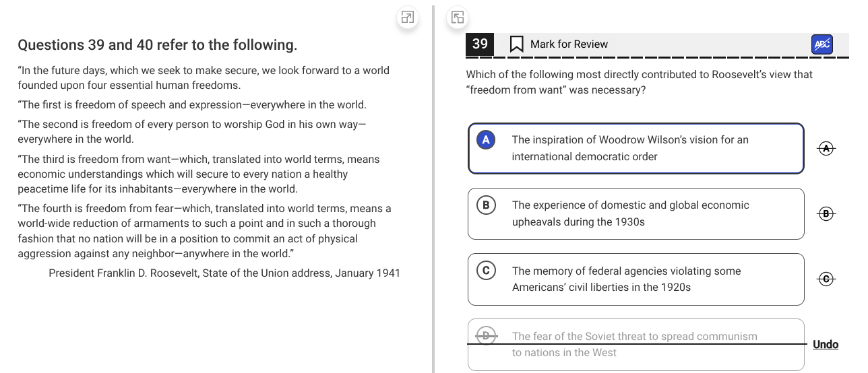
Task: Expand the question panel with right expand icon
Action: tap(458, 18)
